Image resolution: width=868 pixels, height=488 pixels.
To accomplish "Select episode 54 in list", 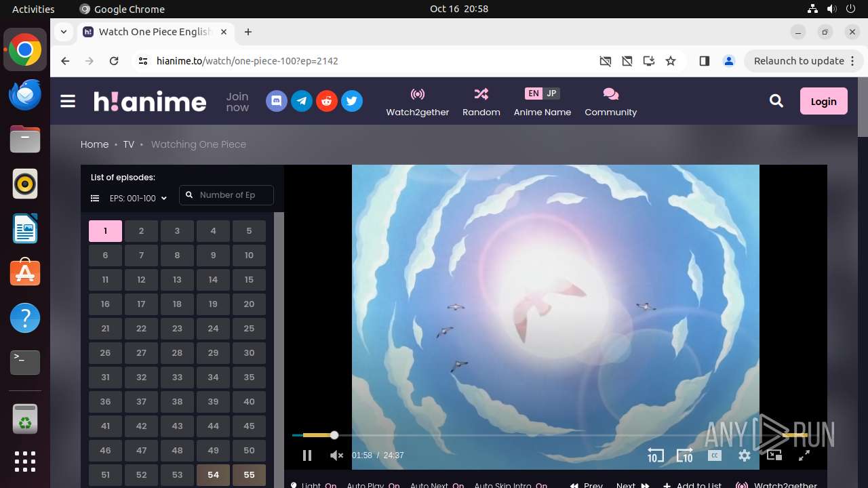I will point(213,475).
